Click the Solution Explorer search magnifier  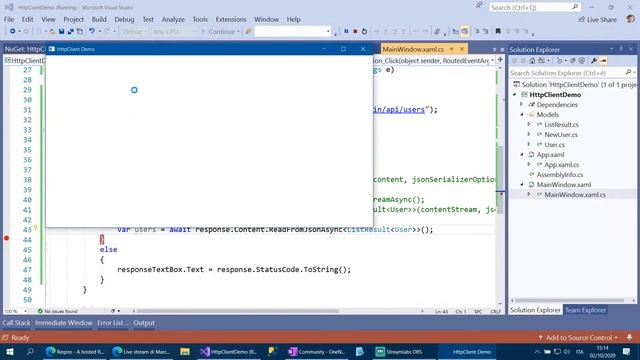pos(628,73)
